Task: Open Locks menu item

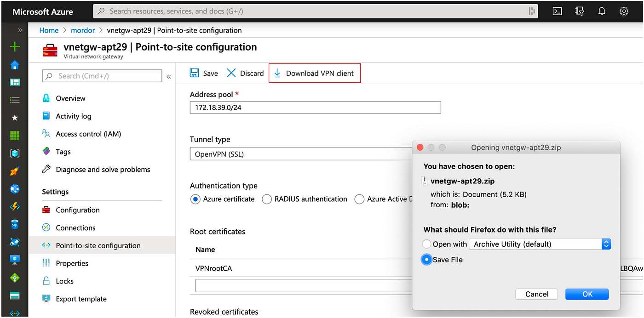Action: tap(64, 281)
